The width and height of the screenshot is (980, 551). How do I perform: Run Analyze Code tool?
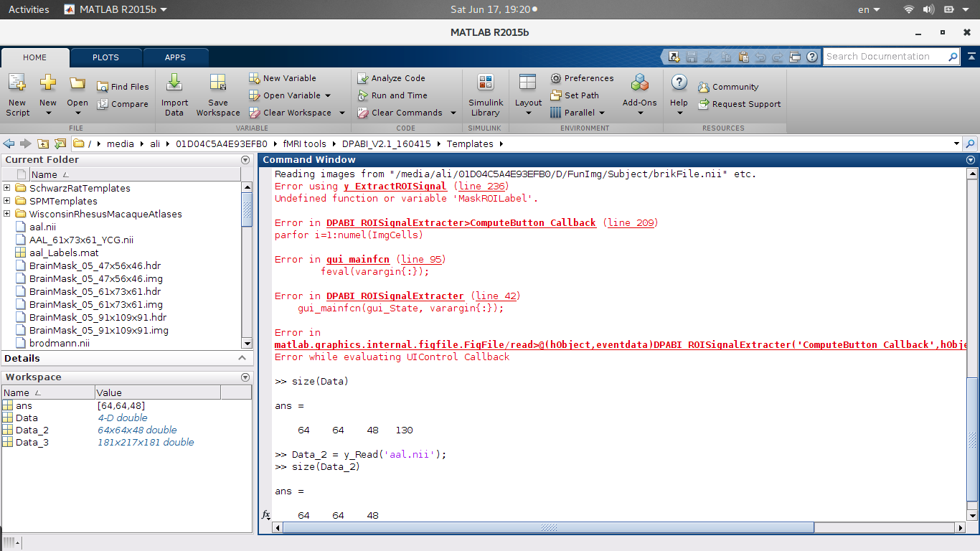392,78
